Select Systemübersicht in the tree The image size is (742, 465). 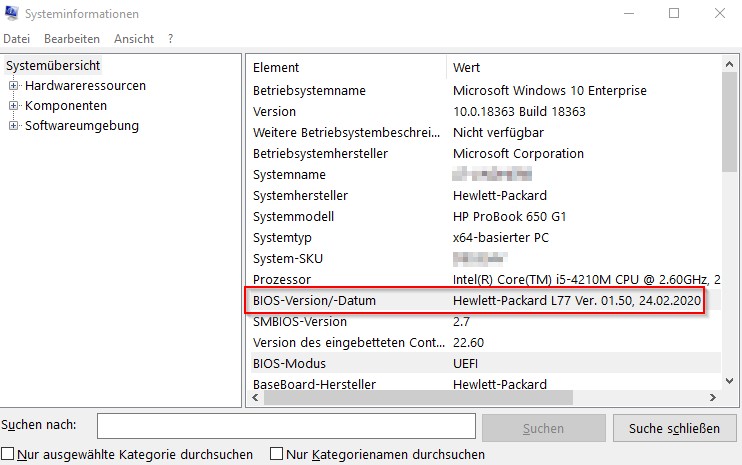(53, 65)
